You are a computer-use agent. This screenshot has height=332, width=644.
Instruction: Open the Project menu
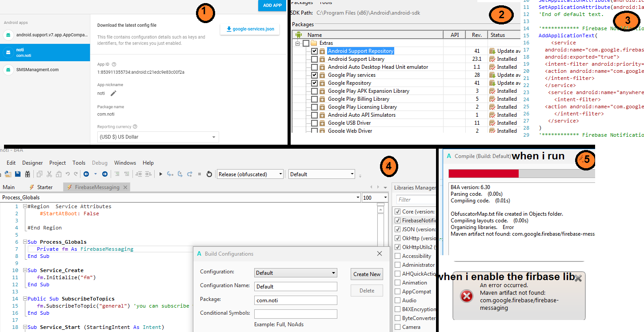click(57, 163)
